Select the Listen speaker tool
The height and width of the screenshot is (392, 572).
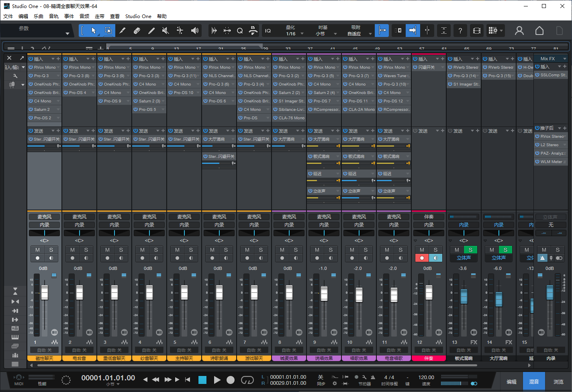click(195, 31)
